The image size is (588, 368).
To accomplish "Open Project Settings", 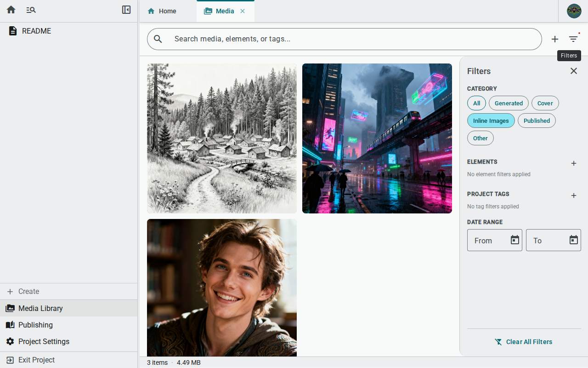I will [x=69, y=341].
